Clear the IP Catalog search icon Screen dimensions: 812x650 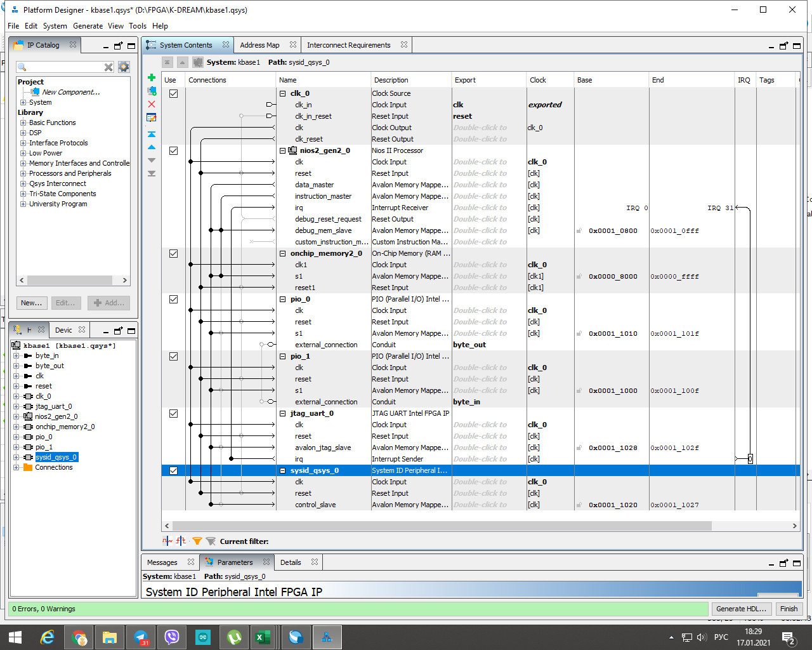pos(108,67)
